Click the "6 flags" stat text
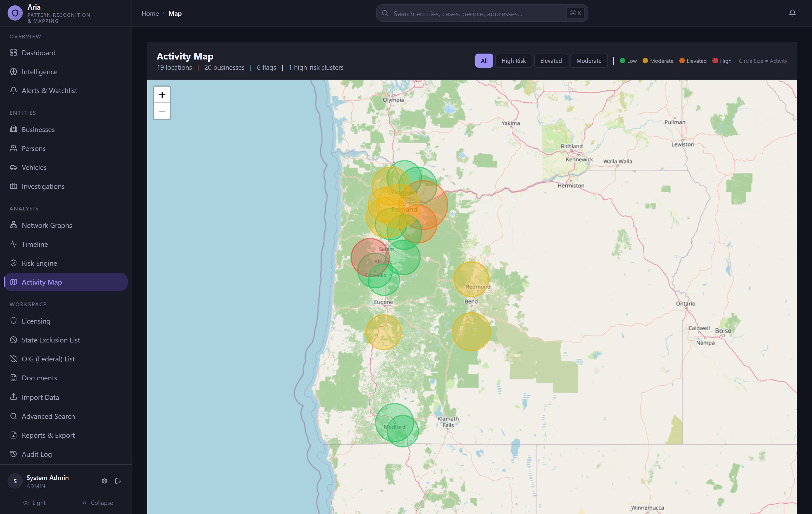Image resolution: width=812 pixels, height=514 pixels. (x=266, y=67)
